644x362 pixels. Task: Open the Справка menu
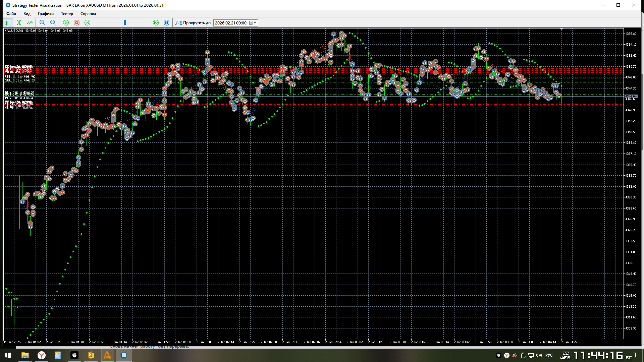[x=88, y=14]
